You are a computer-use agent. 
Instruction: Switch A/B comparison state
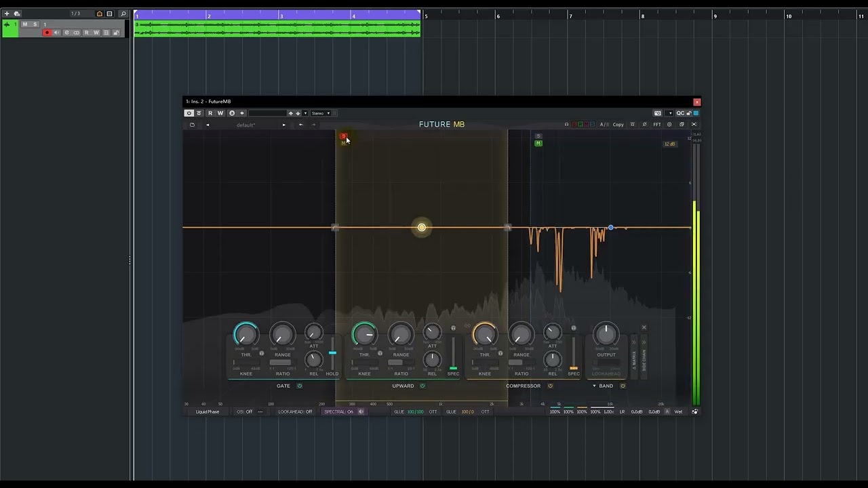(x=604, y=124)
